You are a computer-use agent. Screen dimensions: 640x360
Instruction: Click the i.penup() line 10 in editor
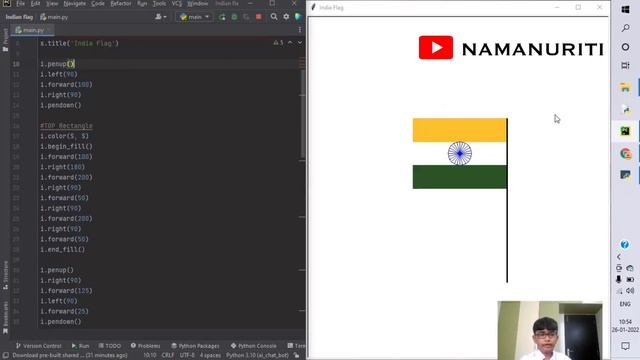57,64
